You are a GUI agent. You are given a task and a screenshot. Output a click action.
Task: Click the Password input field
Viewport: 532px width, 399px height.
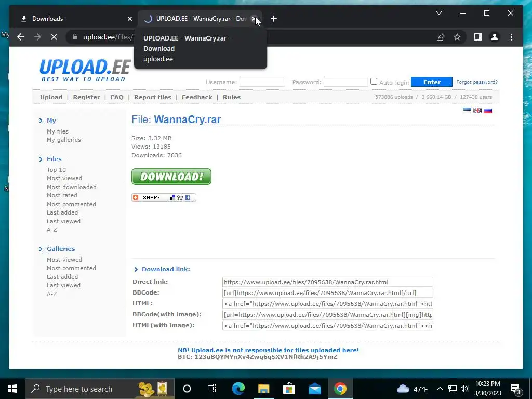tap(345, 82)
